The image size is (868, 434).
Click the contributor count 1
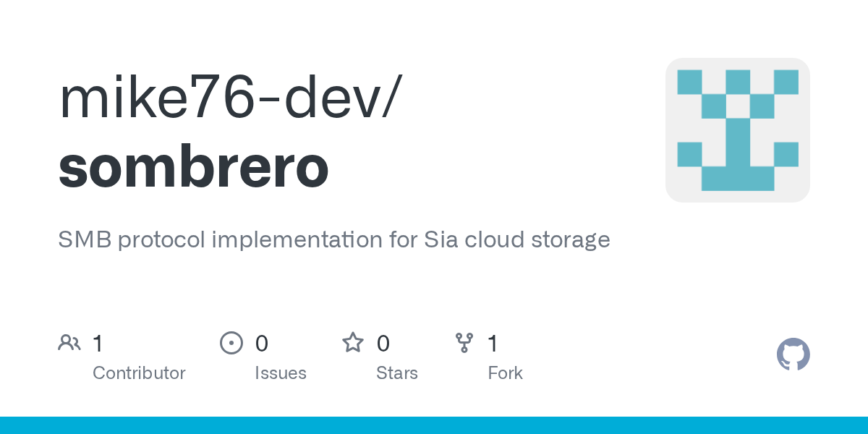98,344
